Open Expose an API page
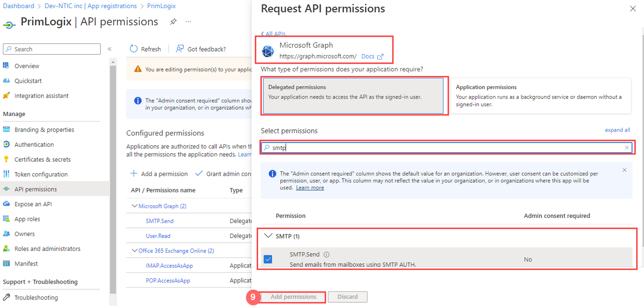 (x=33, y=204)
